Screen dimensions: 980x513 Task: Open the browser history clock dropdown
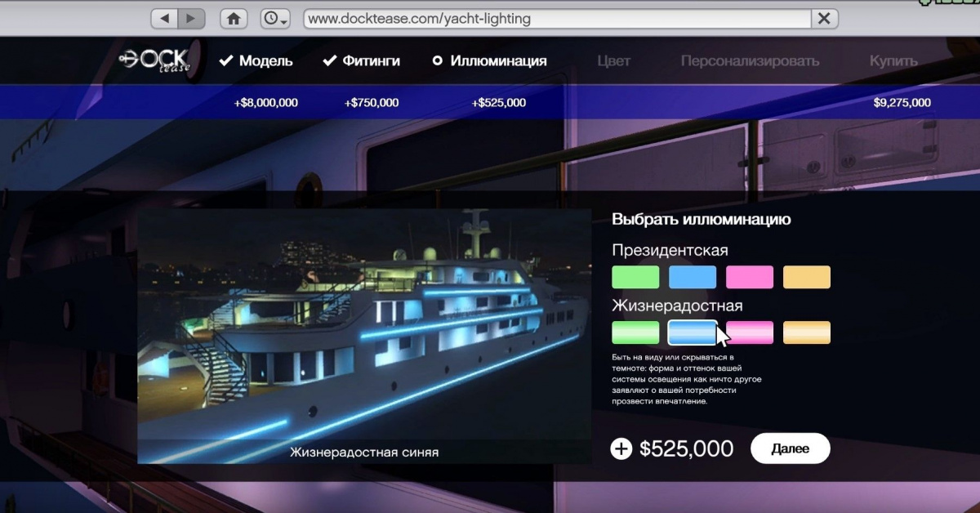[275, 18]
